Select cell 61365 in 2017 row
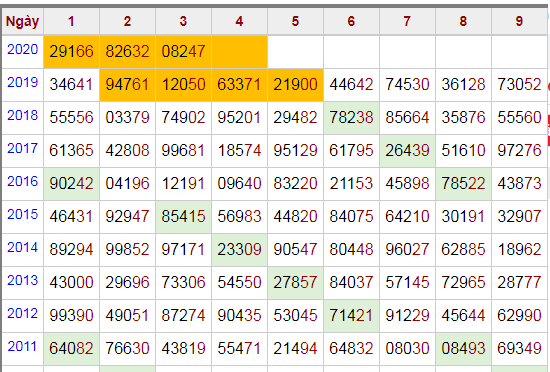550x372 pixels. tap(71, 150)
